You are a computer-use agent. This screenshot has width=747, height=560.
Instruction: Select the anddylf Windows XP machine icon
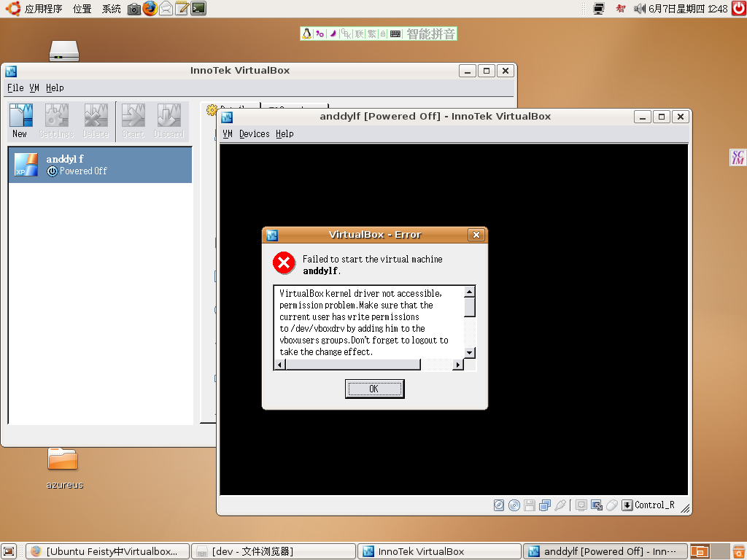click(x=26, y=165)
